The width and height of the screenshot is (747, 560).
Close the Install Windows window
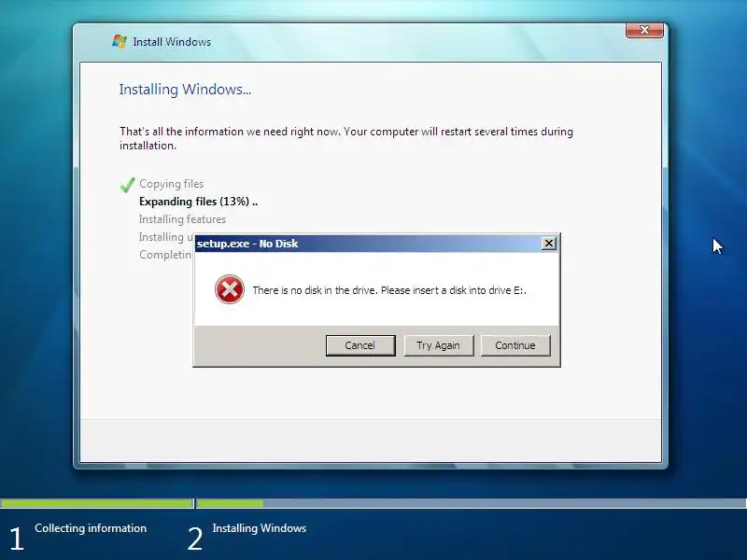tap(644, 30)
